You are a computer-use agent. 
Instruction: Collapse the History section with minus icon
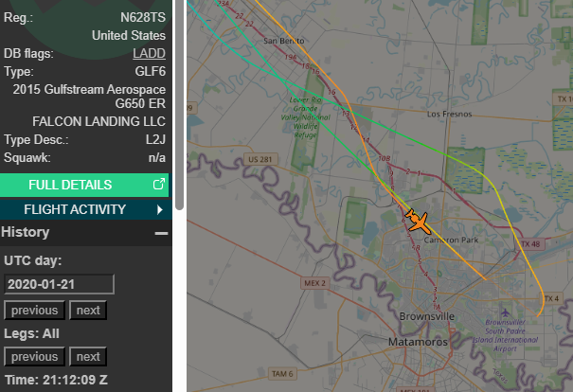click(x=161, y=233)
